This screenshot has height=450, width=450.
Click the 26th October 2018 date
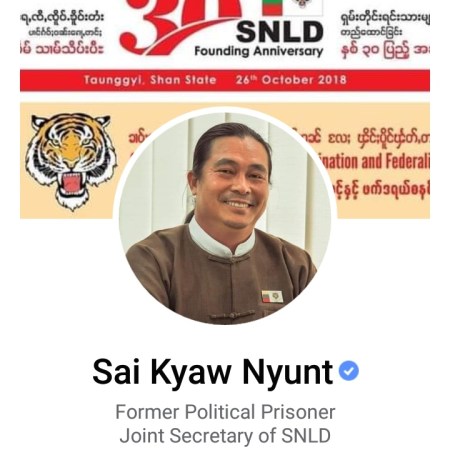click(x=291, y=80)
